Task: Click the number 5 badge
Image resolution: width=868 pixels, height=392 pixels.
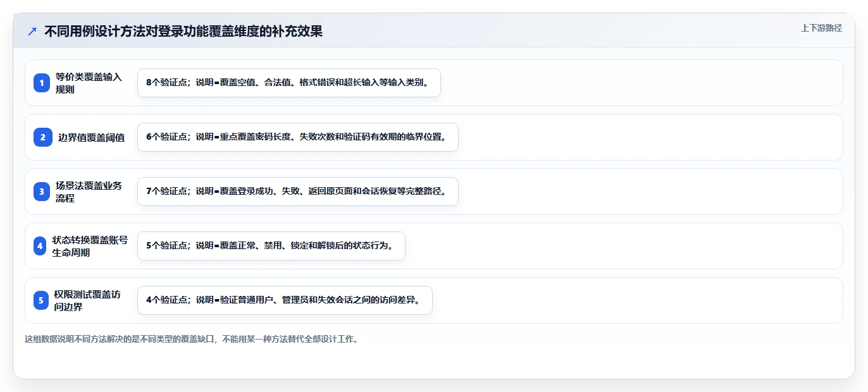Action: (42, 300)
